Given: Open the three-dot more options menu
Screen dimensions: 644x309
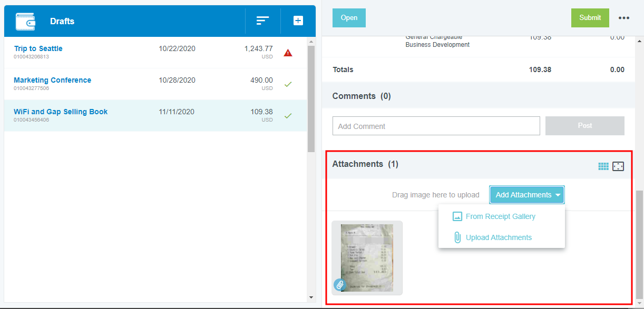Looking at the screenshot, I should coord(624,18).
